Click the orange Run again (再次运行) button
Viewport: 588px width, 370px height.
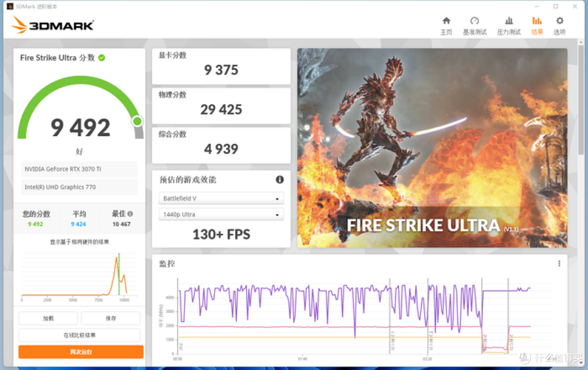[x=81, y=352]
